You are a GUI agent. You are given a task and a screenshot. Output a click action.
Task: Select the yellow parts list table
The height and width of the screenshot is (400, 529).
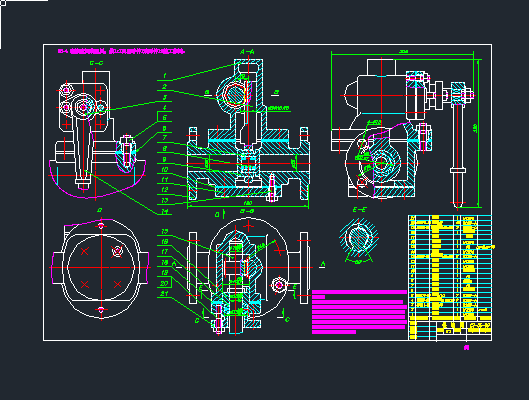pyautogui.click(x=450, y=268)
